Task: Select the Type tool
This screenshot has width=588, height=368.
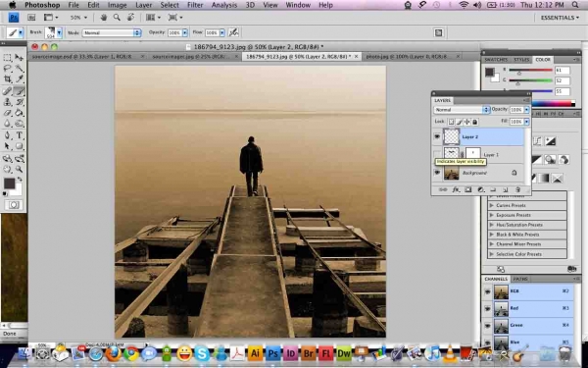Action: (20, 135)
